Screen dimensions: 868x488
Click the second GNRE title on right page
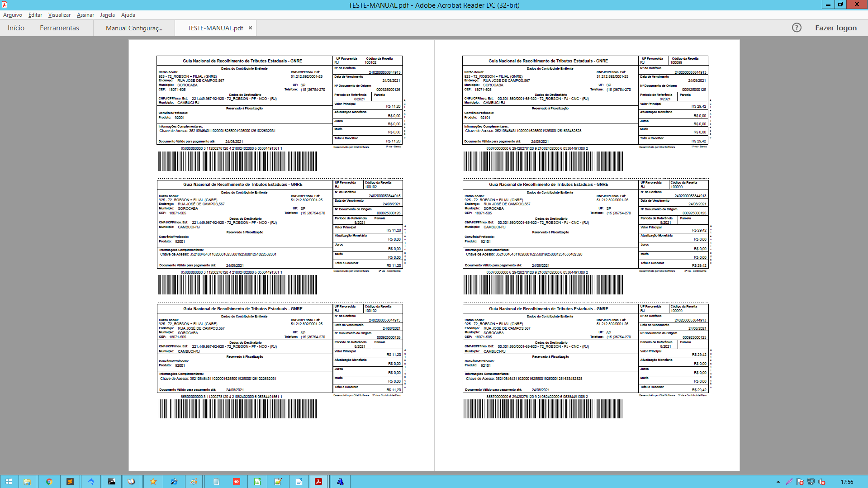(x=548, y=184)
